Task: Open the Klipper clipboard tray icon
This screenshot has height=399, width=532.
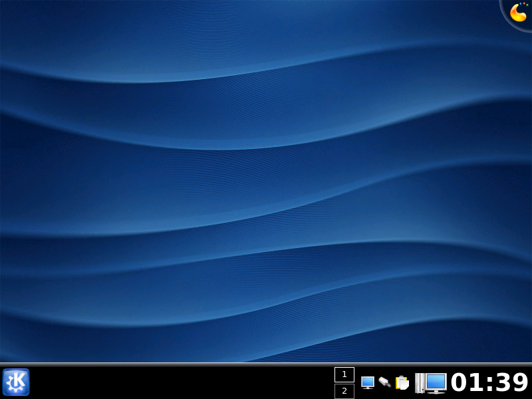Action: 402,382
